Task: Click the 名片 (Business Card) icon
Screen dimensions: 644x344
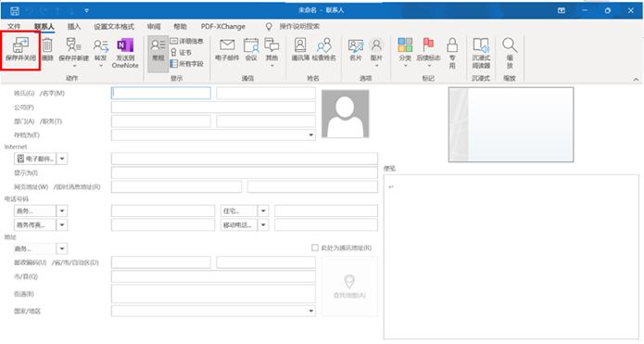Action: (356, 45)
